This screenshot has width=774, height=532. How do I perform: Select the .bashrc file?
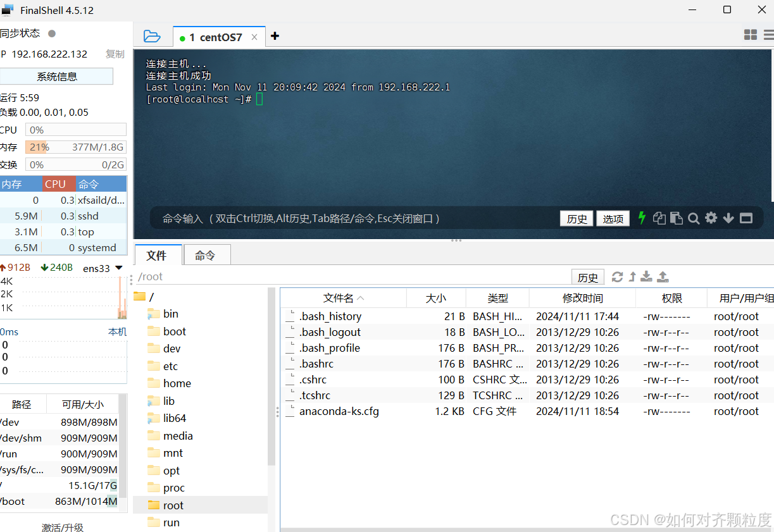tap(527, 364)
